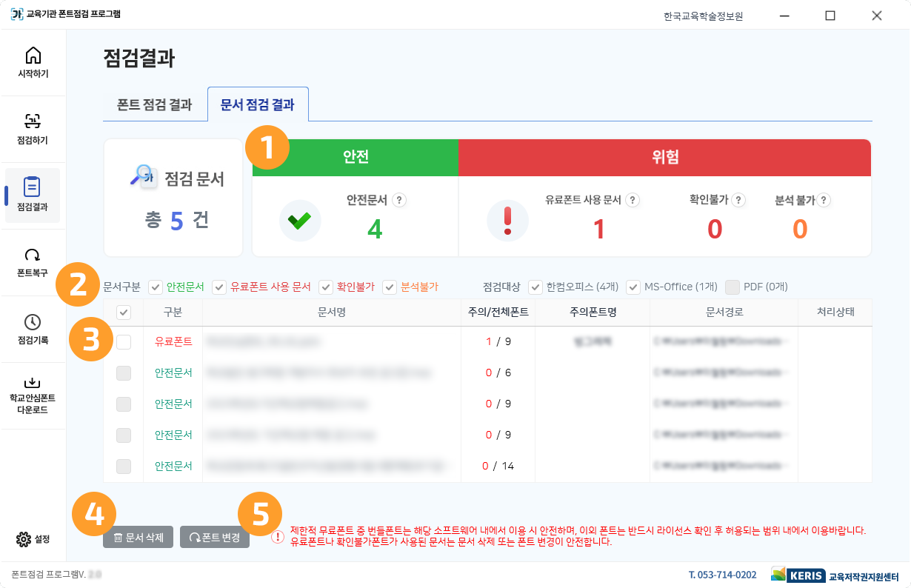
Task: Open 설정 with the gear icon
Action: coord(22,540)
